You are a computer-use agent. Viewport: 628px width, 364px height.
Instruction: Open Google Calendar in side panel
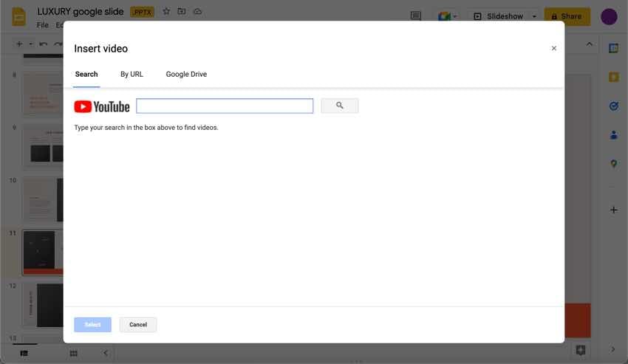(613, 48)
